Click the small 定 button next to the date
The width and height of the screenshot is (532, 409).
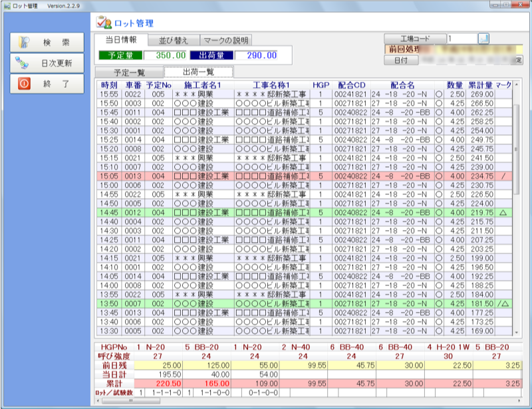(x=519, y=60)
